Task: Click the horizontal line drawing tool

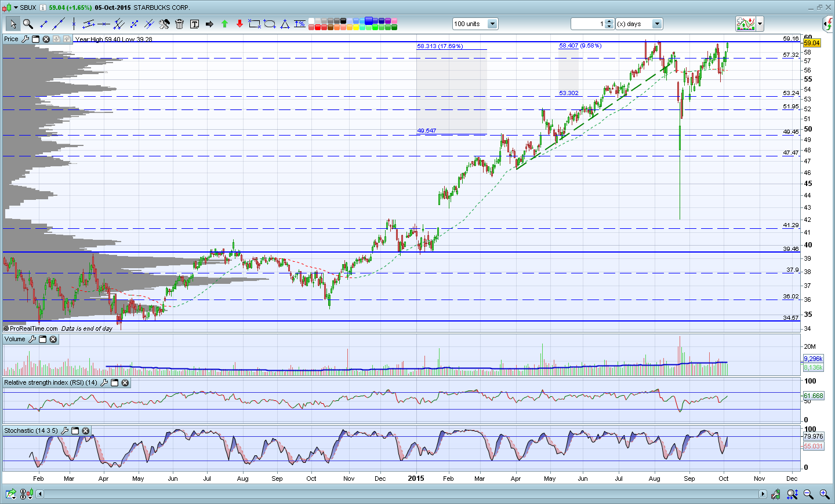Action: tap(104, 24)
